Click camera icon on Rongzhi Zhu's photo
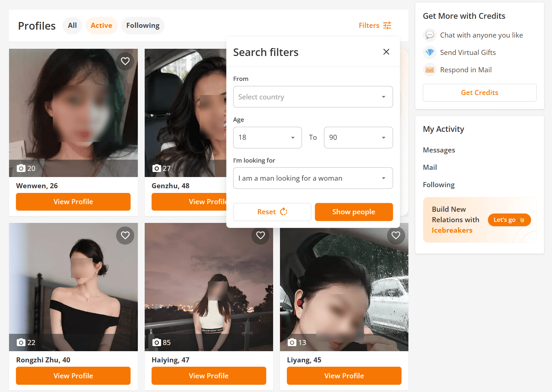552x392 pixels. click(21, 342)
